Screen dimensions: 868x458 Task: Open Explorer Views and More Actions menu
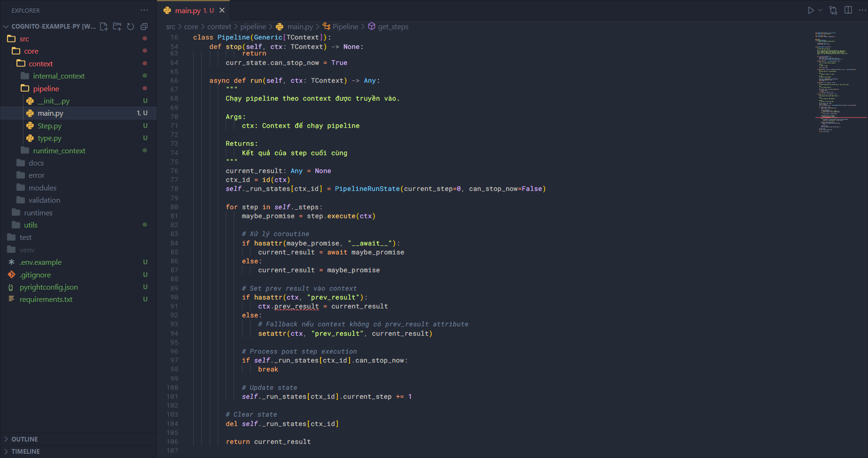(x=144, y=10)
